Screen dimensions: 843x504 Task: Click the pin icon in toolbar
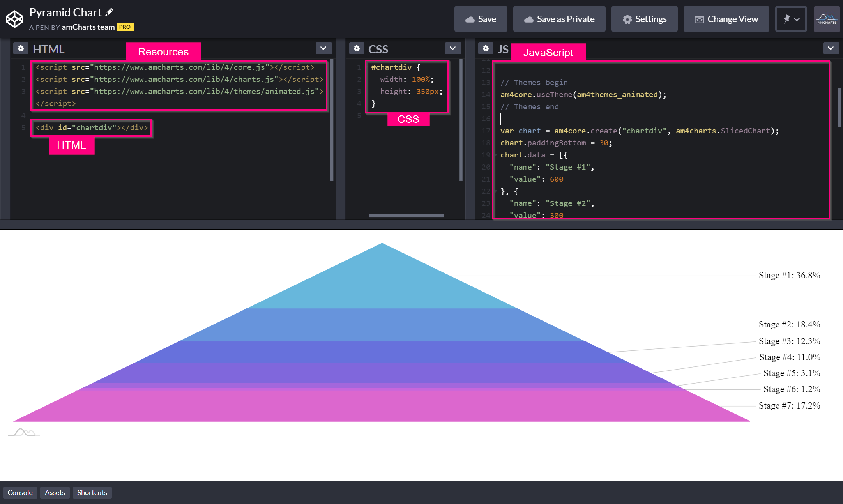pyautogui.click(x=785, y=19)
